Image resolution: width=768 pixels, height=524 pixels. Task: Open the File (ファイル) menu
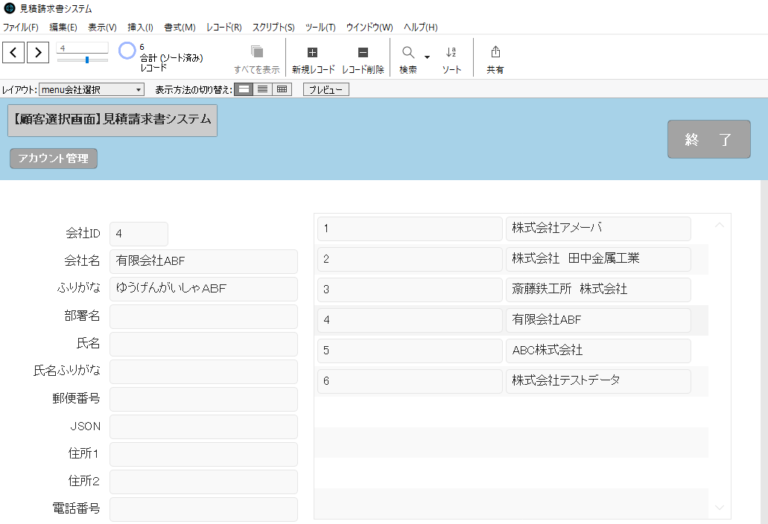tap(21, 27)
